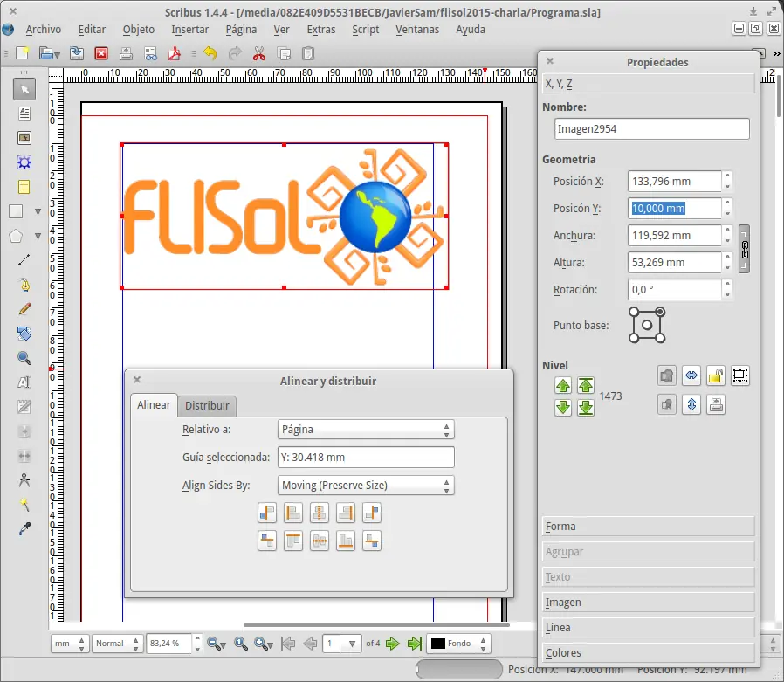The image size is (784, 682).
Task: Pick the Insert Table tool
Action: pos(24,187)
